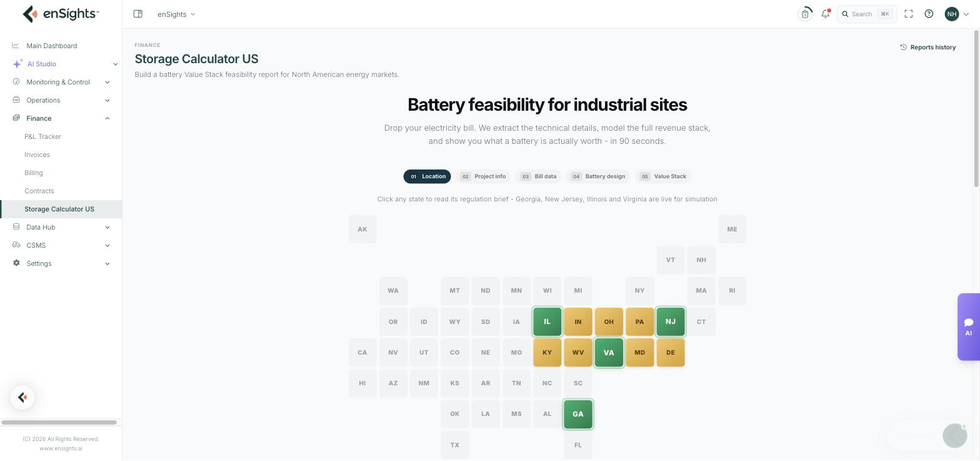Select New Jersey (NJ) state tile
Viewport: 980px width, 461px height.
[670, 322]
